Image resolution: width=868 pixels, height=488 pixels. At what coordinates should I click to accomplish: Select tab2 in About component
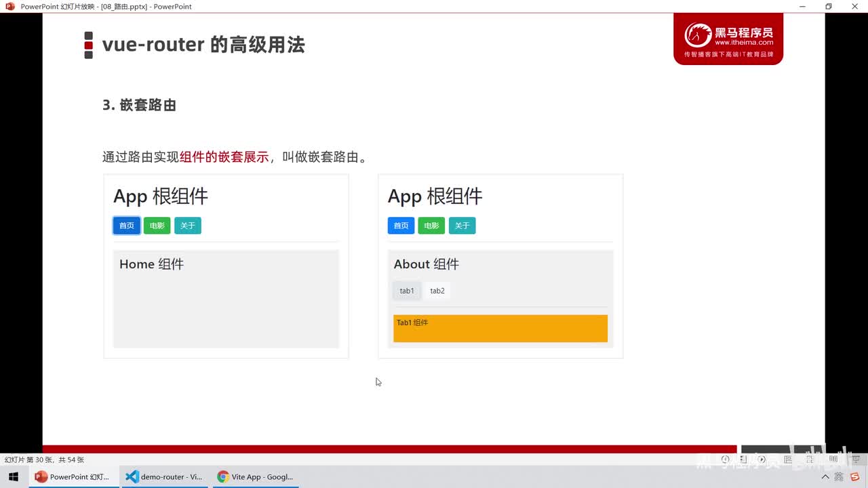437,291
